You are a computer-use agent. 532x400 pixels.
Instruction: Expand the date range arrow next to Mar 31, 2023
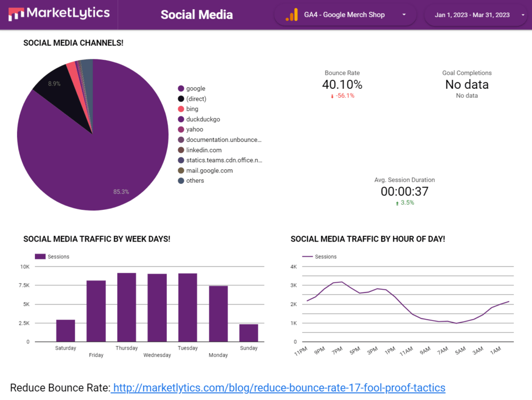click(x=523, y=15)
